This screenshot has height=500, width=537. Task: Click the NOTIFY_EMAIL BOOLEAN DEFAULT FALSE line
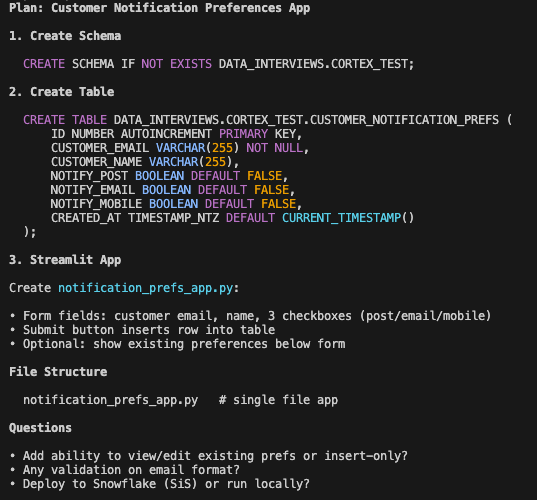pos(173,190)
